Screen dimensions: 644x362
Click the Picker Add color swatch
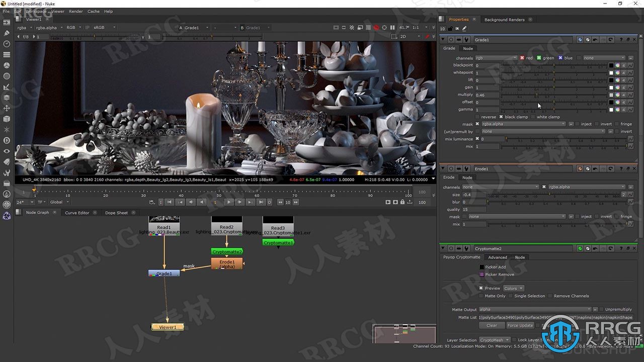tap(481, 267)
